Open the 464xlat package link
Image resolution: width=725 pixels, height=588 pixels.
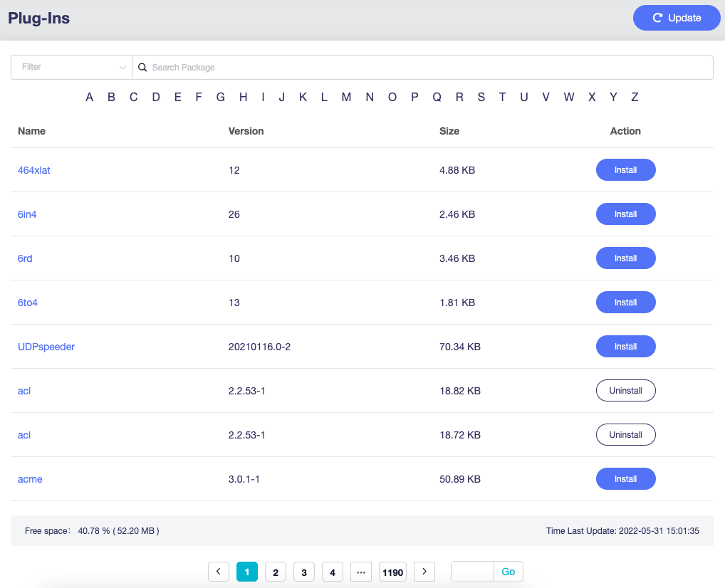point(33,170)
